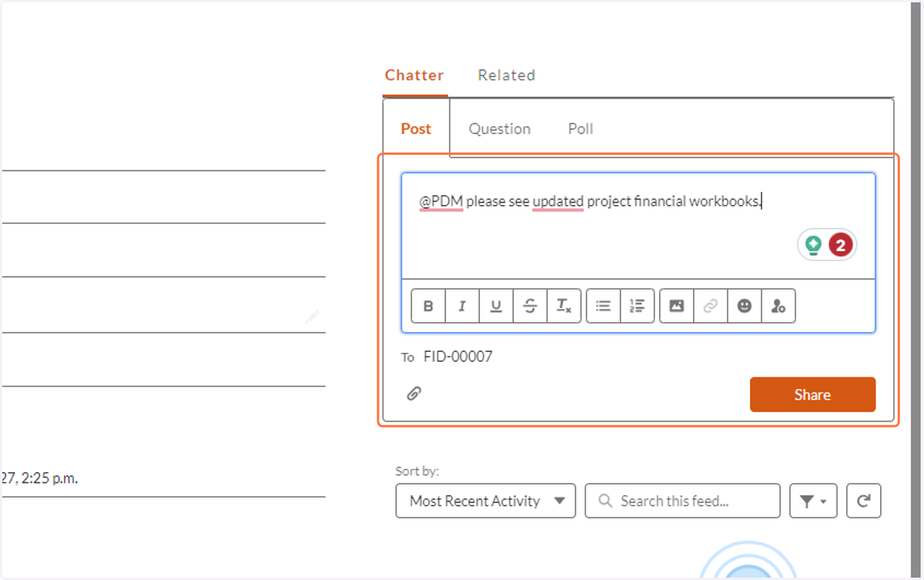924x580 pixels.
Task: Toggle bold formatting in post editor
Action: pos(429,306)
